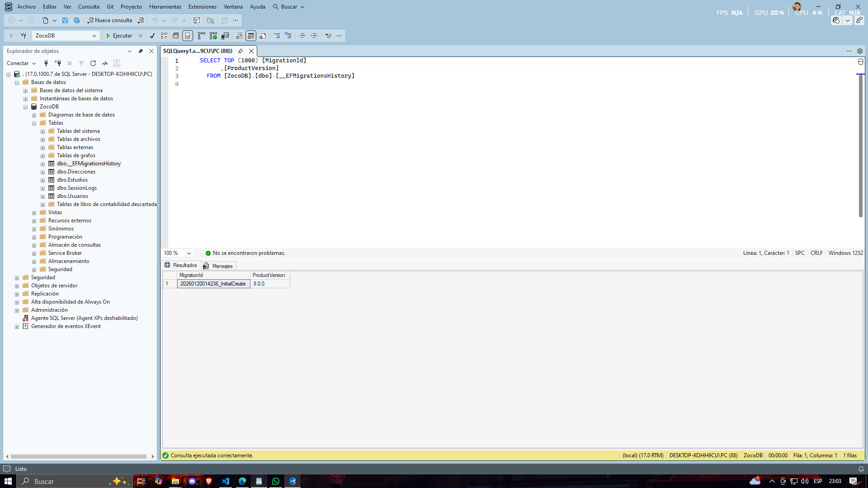Open Visual Studio Code from the taskbar
The image size is (868, 488).
coord(226,481)
